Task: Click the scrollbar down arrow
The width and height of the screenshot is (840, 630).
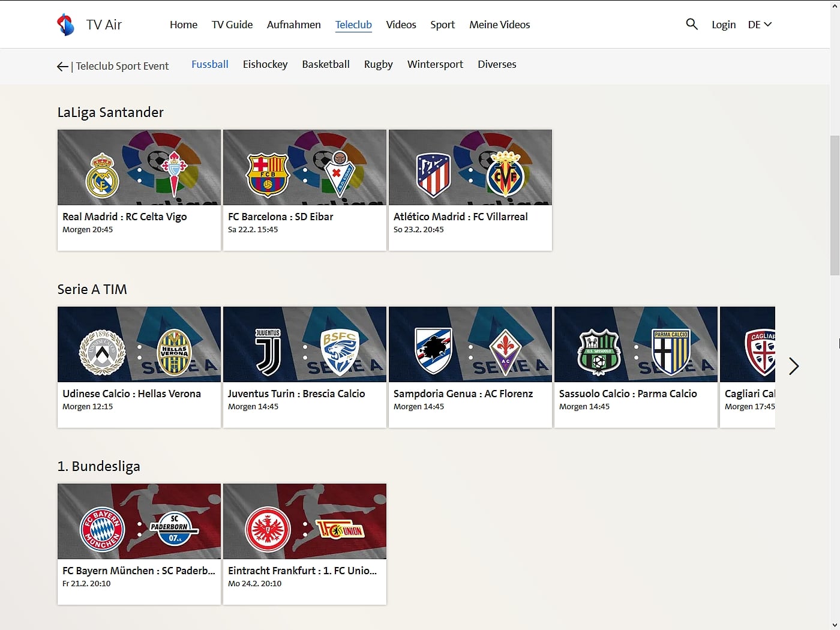Action: [x=835, y=625]
